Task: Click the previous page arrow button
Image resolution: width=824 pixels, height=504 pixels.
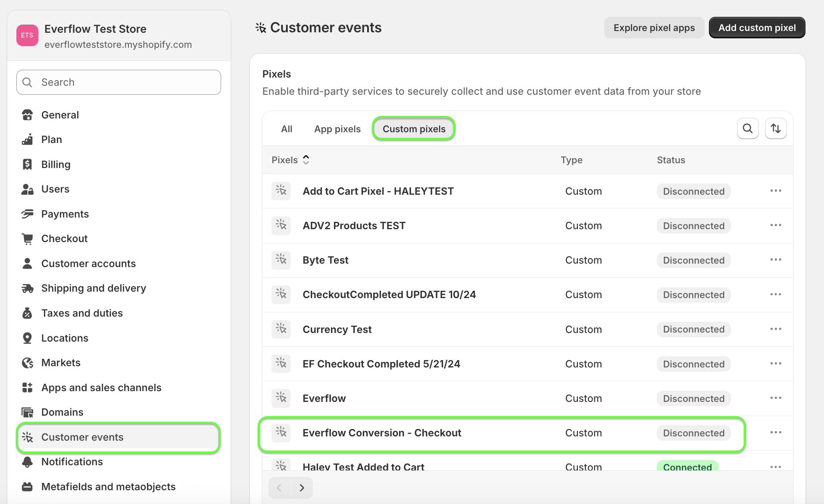Action: (x=279, y=488)
